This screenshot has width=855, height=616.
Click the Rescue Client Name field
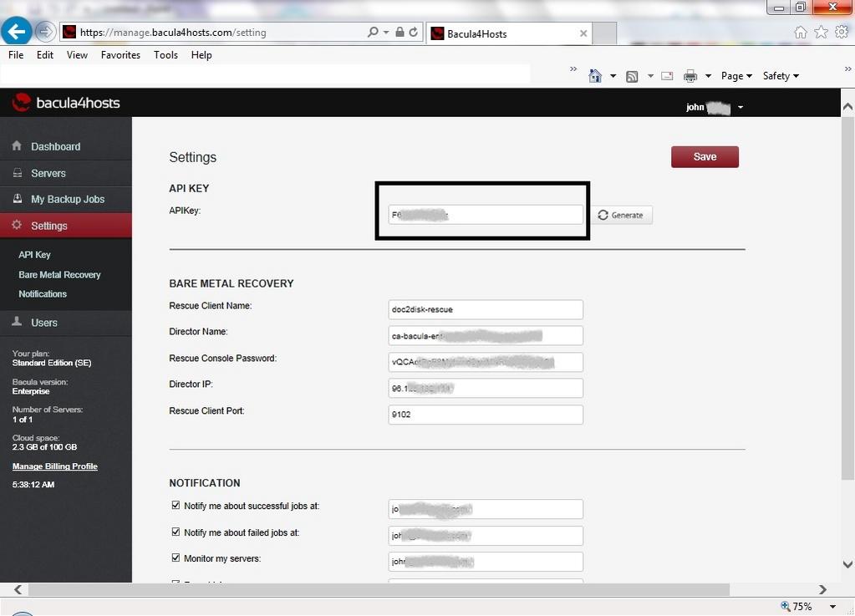point(486,309)
